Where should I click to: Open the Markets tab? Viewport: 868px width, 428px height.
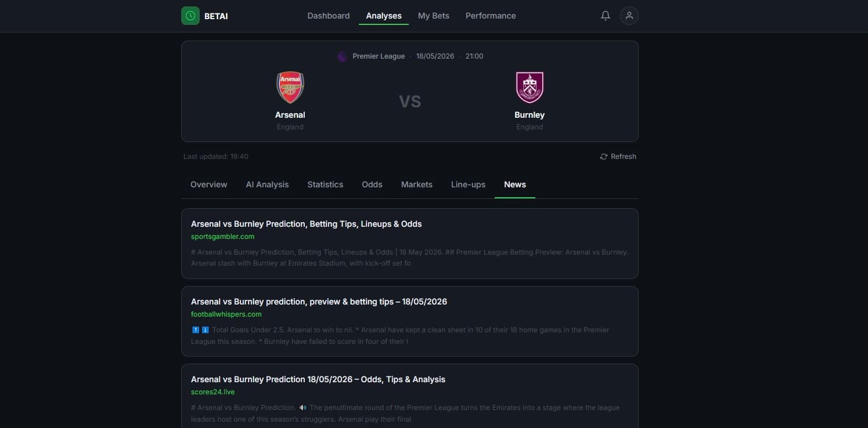click(417, 184)
